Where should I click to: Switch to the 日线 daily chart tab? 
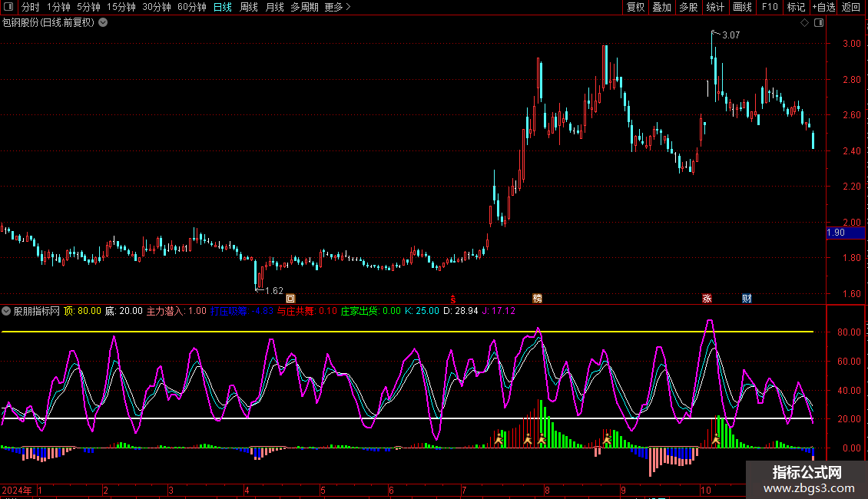tap(223, 7)
